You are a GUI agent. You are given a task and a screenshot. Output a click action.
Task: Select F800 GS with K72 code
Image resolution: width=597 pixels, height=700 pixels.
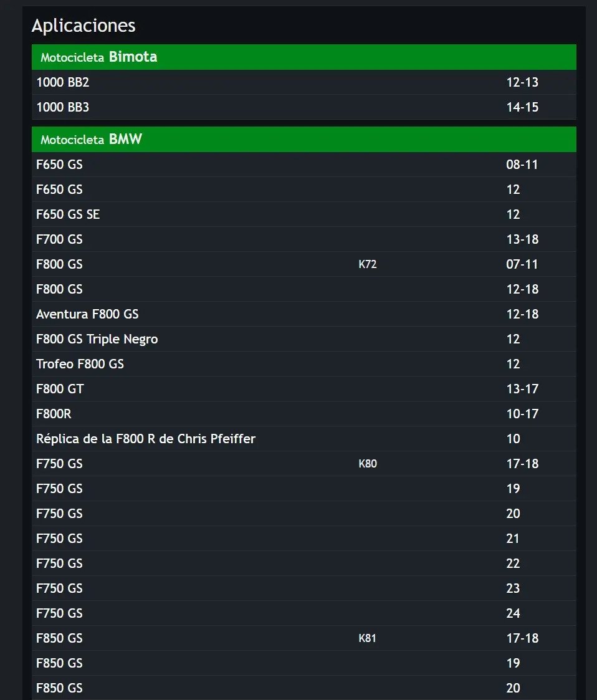click(304, 264)
